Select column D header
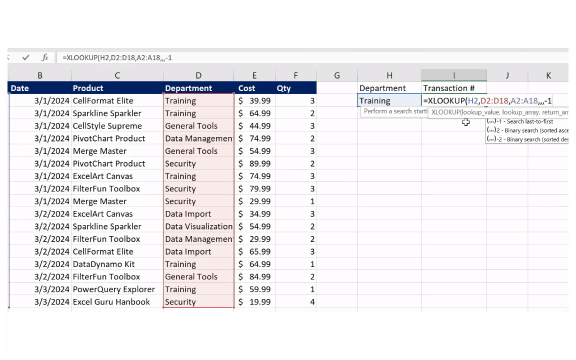 198,75
